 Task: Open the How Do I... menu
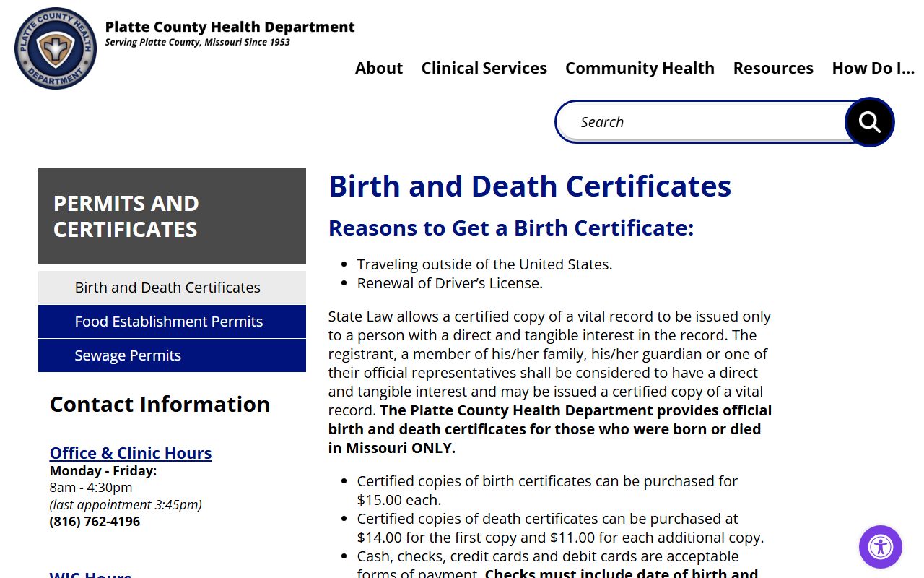(x=873, y=68)
